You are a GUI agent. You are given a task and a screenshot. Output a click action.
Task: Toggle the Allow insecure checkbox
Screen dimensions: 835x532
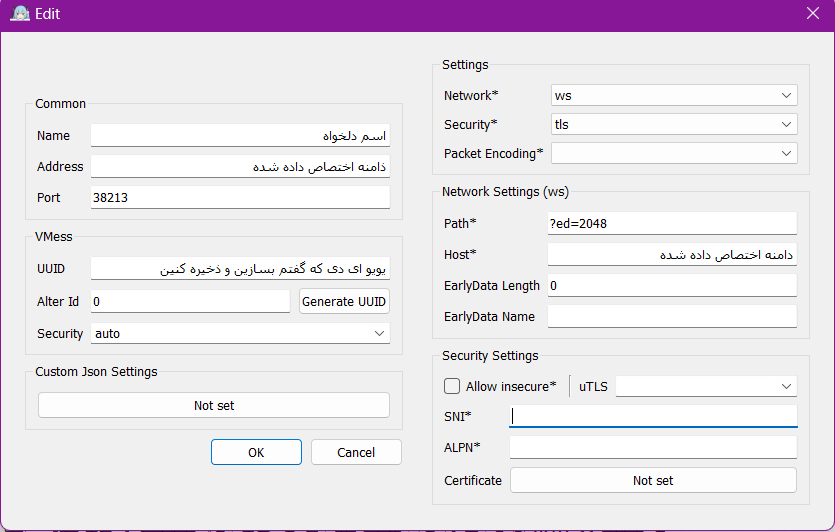[451, 386]
